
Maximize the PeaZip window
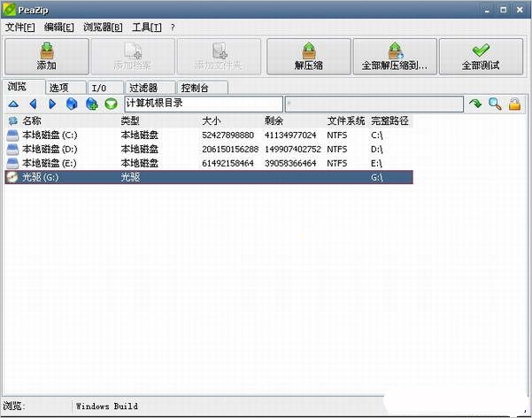tap(503, 10)
